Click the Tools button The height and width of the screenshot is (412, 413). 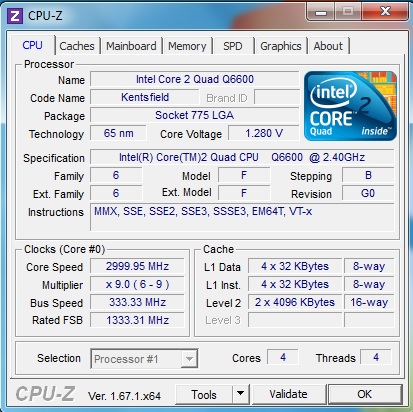[x=204, y=394]
